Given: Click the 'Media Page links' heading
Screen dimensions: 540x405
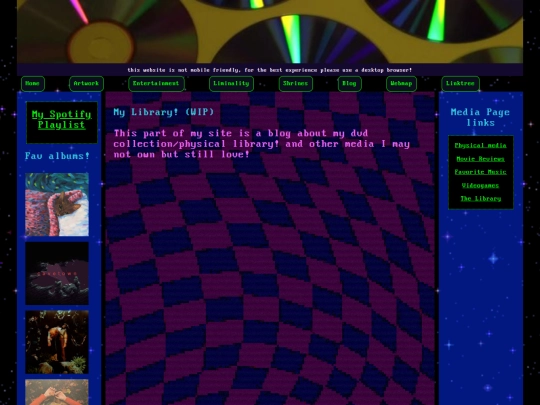Looking at the screenshot, I should 480,117.
